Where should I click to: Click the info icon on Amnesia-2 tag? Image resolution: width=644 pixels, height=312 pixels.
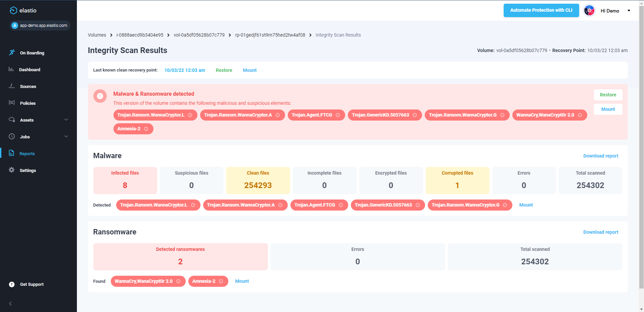(x=146, y=129)
